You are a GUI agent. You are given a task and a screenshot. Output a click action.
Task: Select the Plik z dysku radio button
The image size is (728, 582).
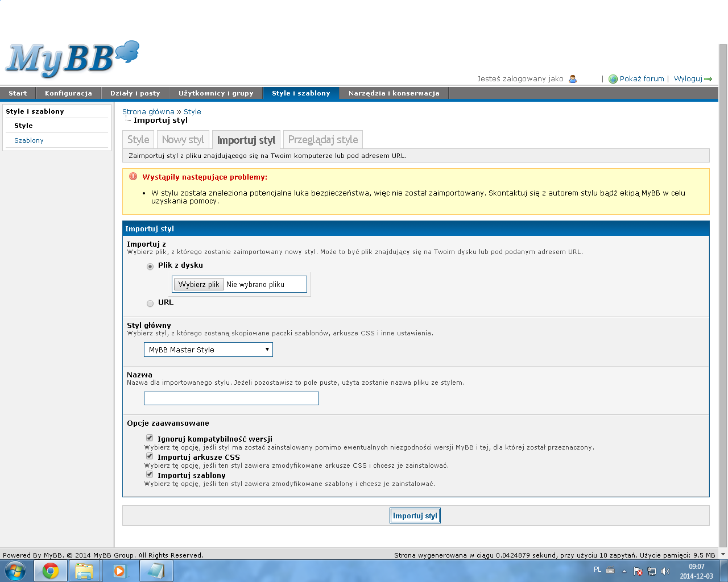[x=150, y=266]
